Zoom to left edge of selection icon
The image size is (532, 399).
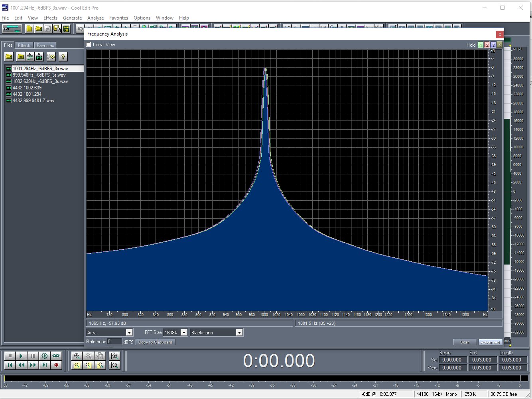click(89, 365)
